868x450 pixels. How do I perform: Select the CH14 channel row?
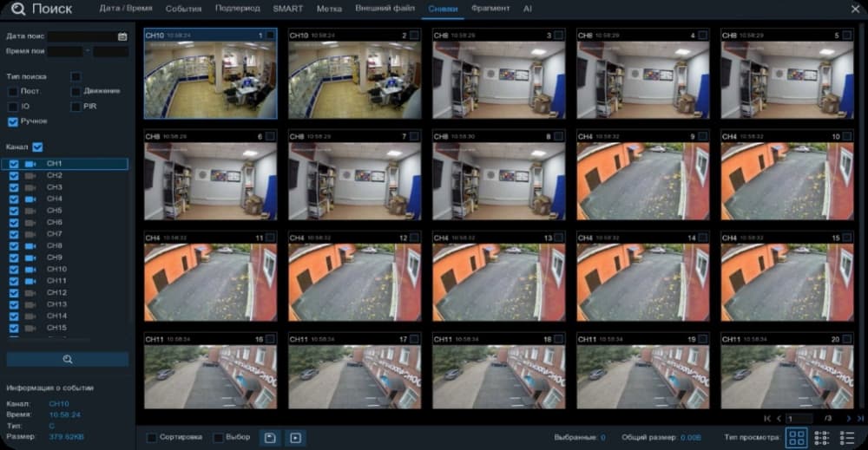click(x=65, y=316)
